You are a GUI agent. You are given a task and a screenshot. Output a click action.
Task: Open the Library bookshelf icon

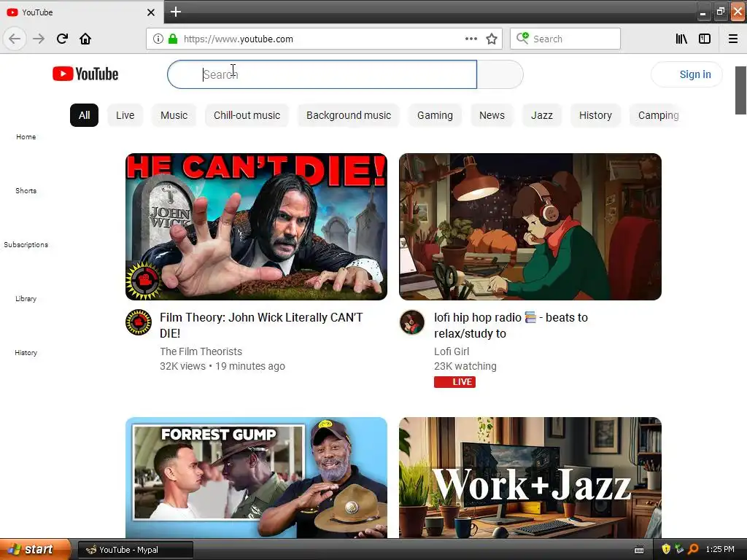[x=681, y=39]
